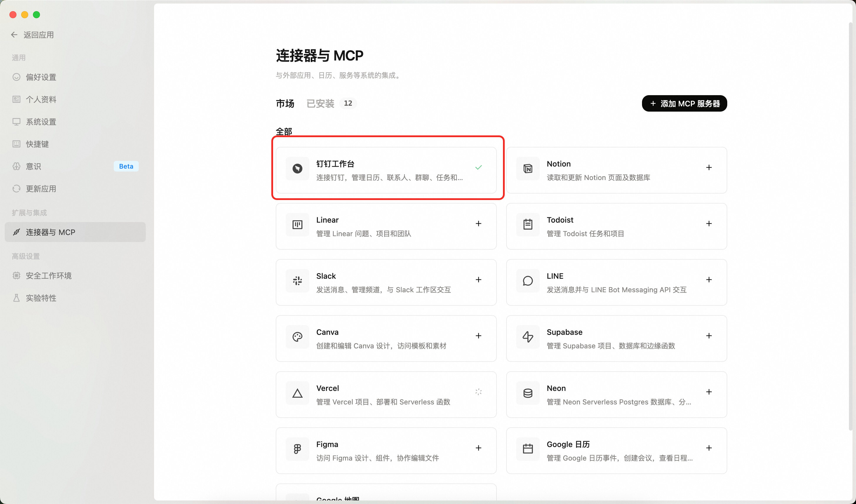Open 系统设置 in the sidebar

pos(75,122)
